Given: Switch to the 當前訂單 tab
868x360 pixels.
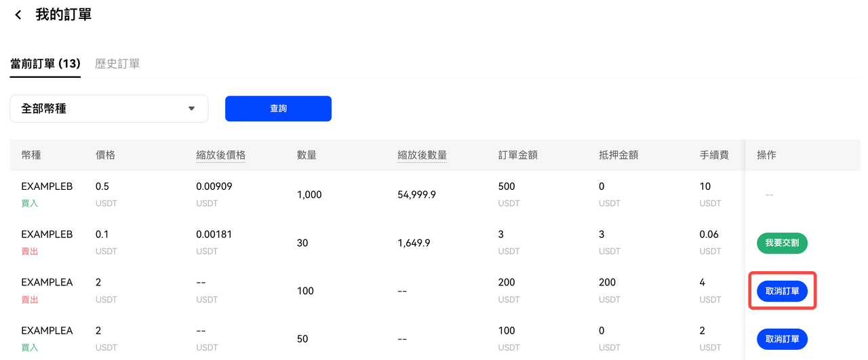Looking at the screenshot, I should click(45, 64).
